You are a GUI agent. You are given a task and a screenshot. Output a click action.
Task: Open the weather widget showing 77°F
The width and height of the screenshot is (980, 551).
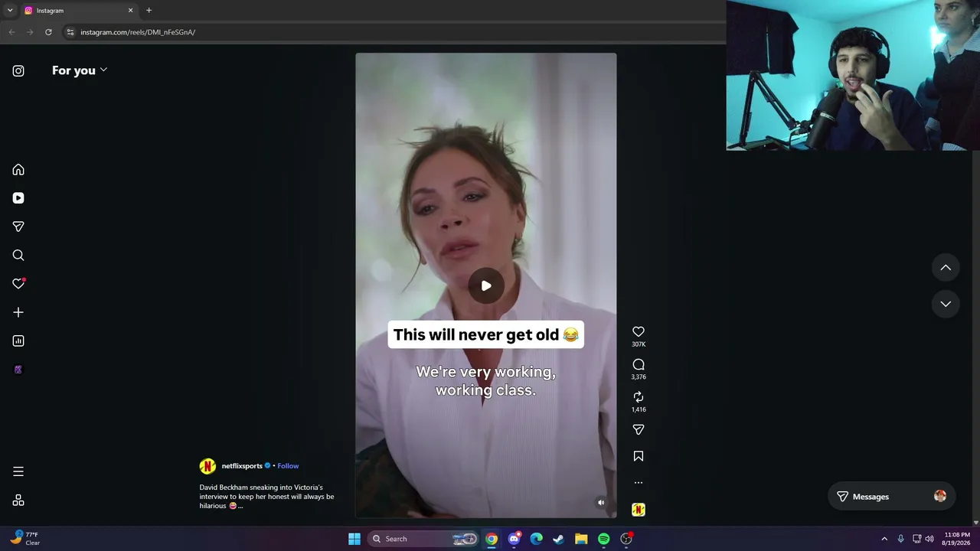pos(25,539)
